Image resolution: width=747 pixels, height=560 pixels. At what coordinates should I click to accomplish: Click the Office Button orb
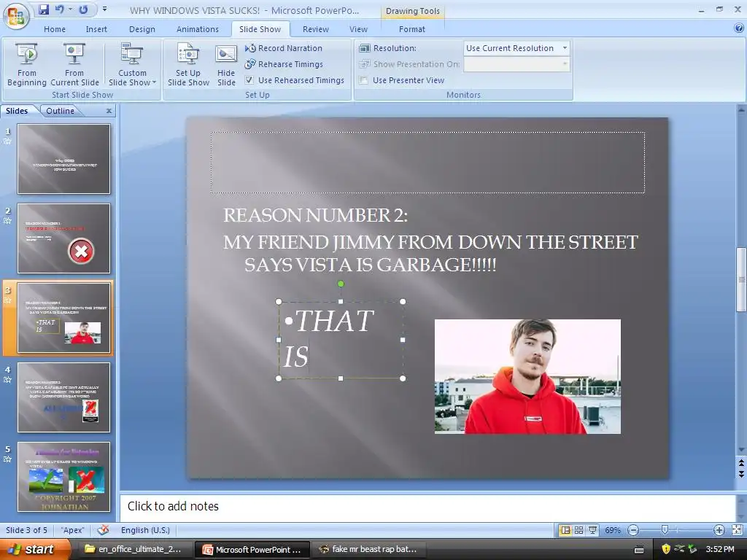16,16
